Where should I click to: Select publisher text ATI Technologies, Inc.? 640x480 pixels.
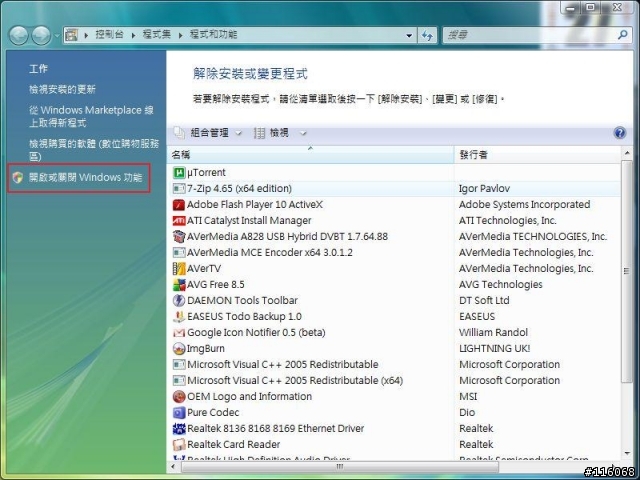click(x=508, y=221)
